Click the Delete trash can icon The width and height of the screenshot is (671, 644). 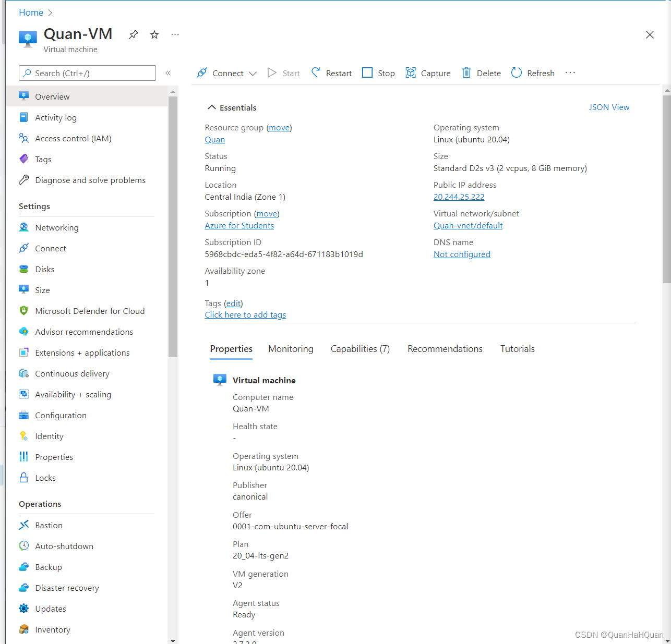tap(466, 72)
